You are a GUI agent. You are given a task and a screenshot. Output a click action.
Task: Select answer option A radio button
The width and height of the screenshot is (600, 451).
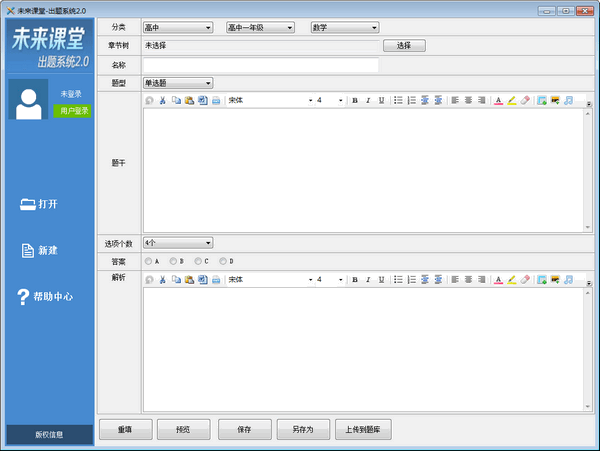coord(149,261)
